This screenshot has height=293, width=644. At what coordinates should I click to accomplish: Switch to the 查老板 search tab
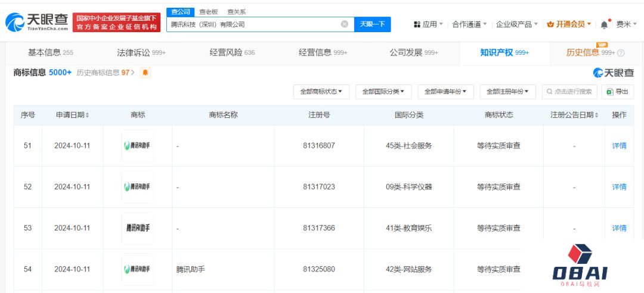click(209, 12)
